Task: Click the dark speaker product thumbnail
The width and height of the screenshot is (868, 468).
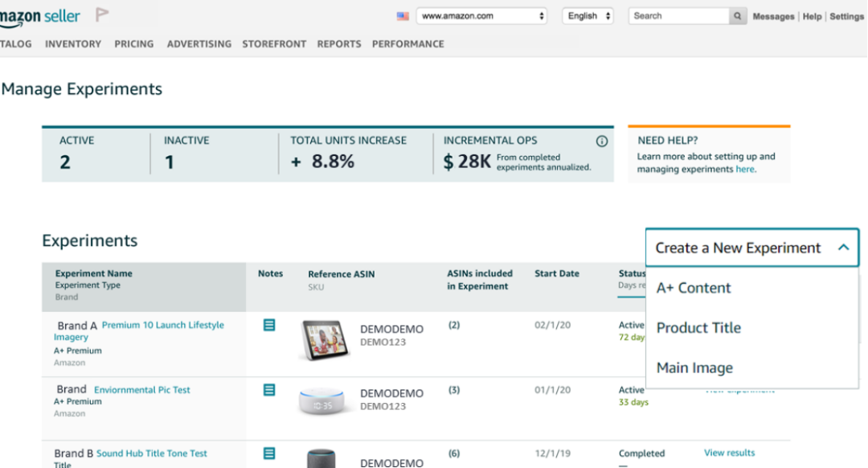Action: [321, 458]
